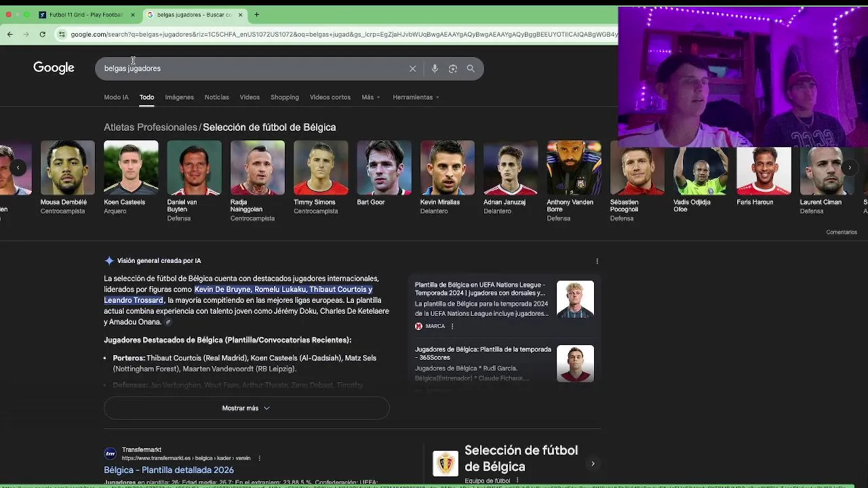Expand AI overview with Mostrar más
The height and width of the screenshot is (488, 868).
(x=247, y=408)
